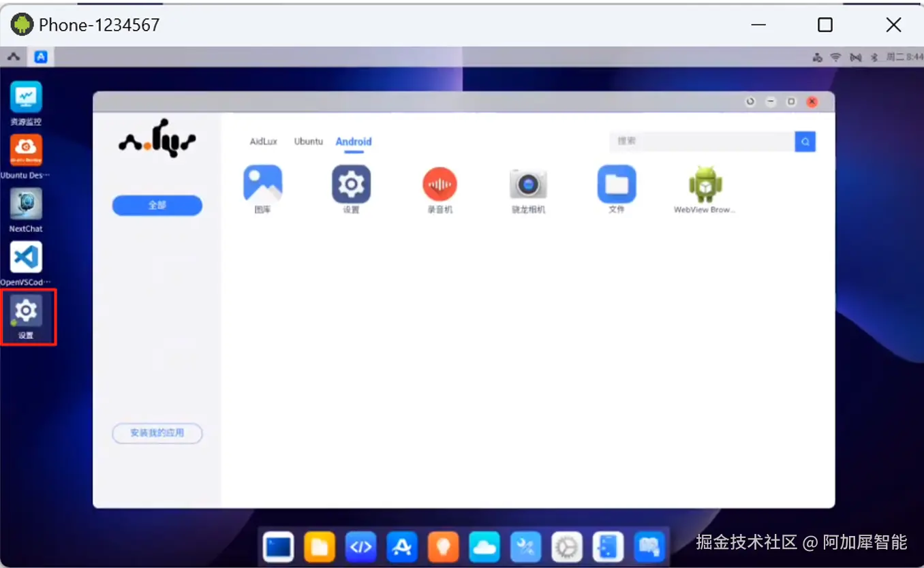Click the blue search magnifier button
This screenshot has height=568, width=924.
(x=805, y=142)
